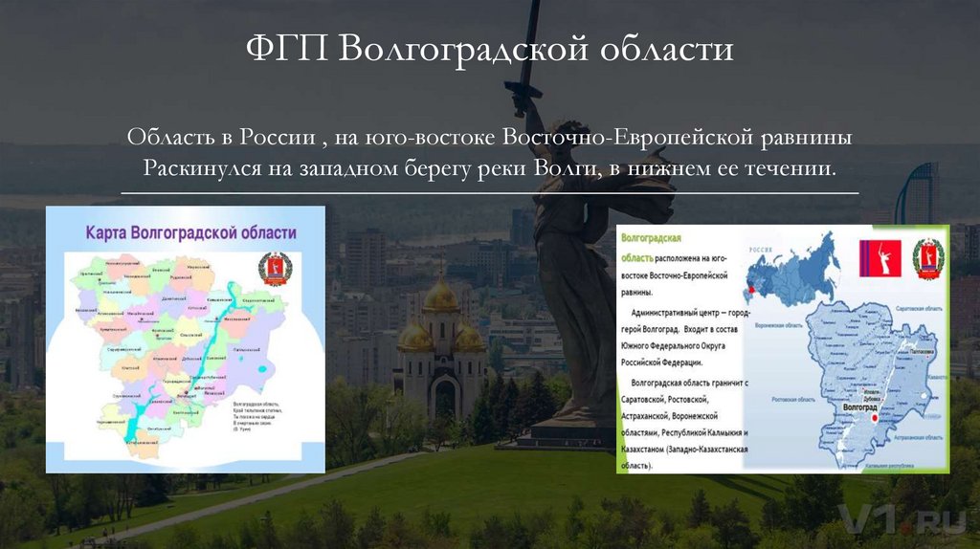Click the coat of arms beside the flag
The image size is (980, 549).
[x=928, y=258]
